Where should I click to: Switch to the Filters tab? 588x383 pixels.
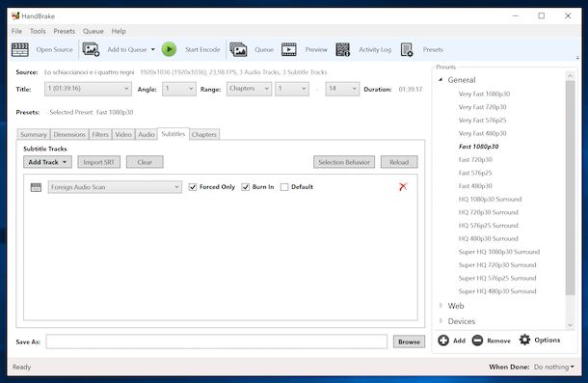point(100,134)
